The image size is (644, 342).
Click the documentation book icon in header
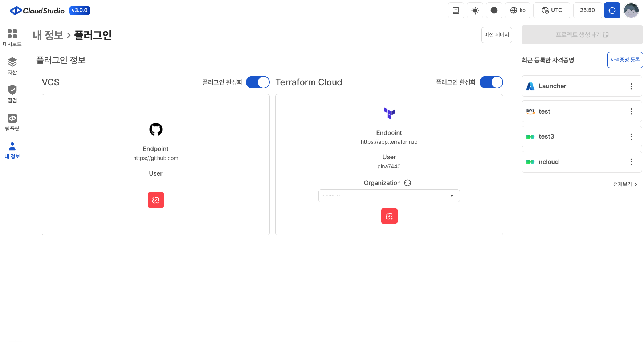pyautogui.click(x=456, y=11)
